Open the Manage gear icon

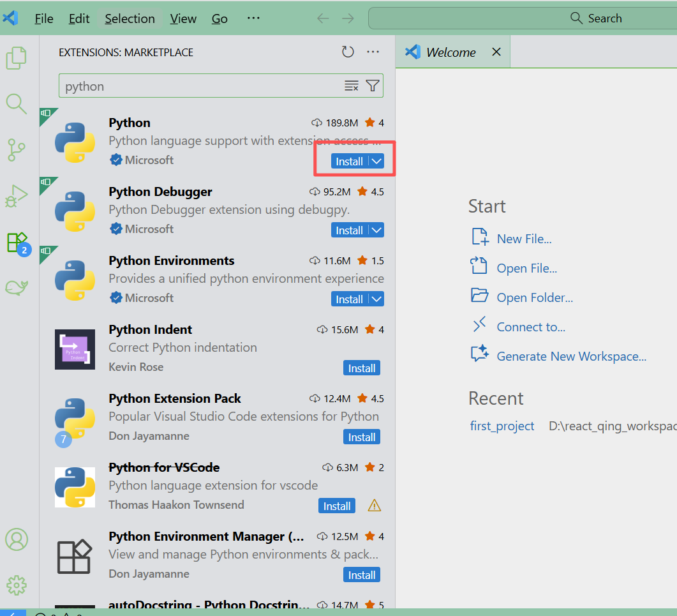17,585
